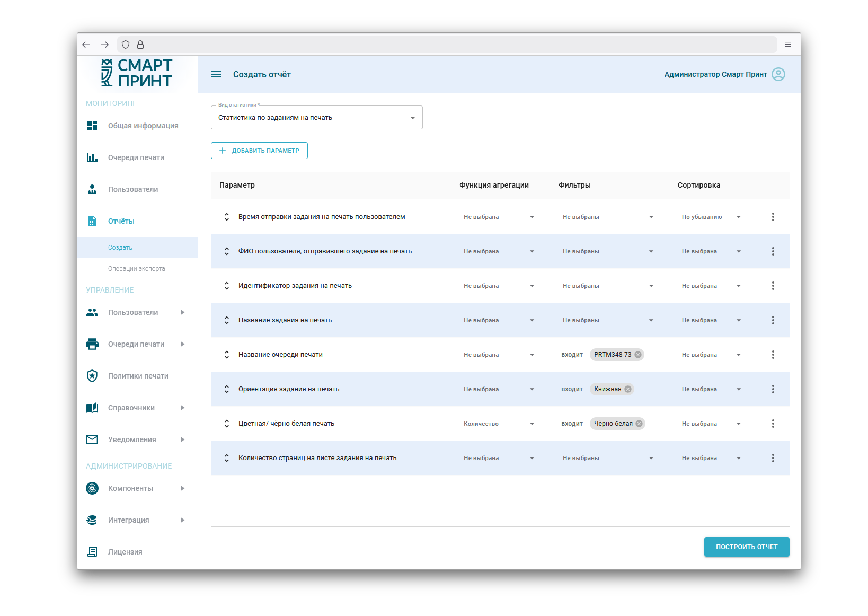Click the shield icon in address bar
868x616 pixels.
click(x=126, y=45)
